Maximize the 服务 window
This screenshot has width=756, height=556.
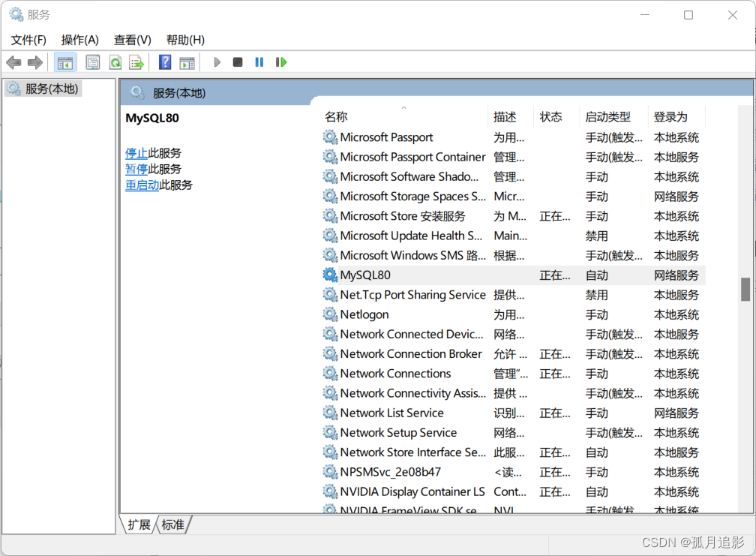[x=688, y=15]
